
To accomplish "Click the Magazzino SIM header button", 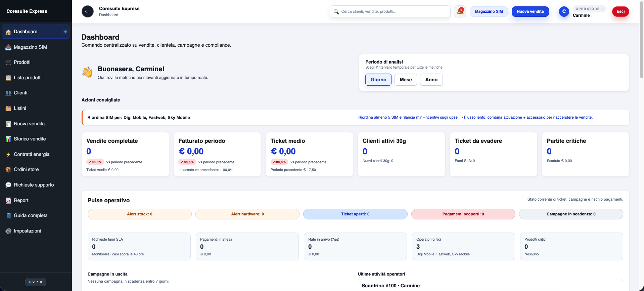I will click(489, 11).
